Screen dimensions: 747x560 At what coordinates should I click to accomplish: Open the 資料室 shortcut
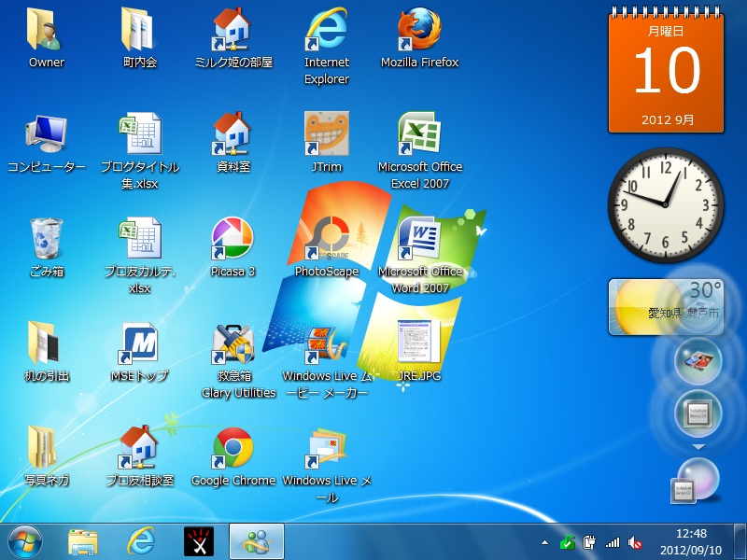click(233, 143)
